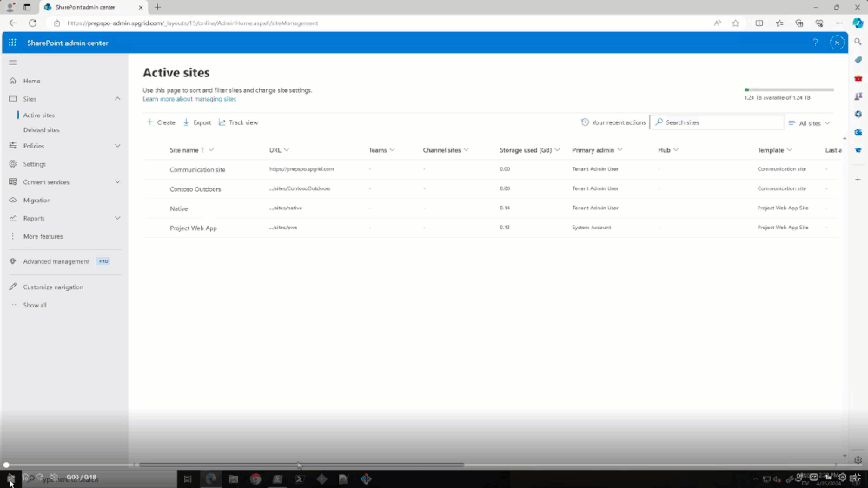
Task: Open the Channel sites column menu
Action: (466, 150)
